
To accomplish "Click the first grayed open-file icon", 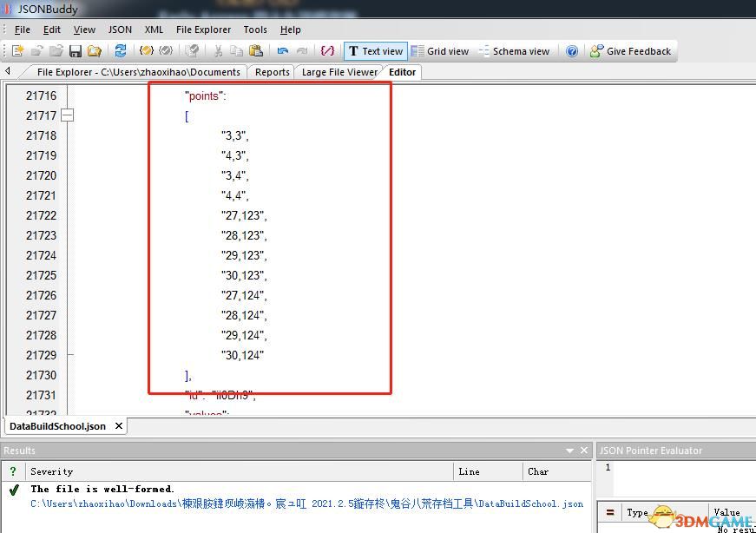I will tap(37, 50).
